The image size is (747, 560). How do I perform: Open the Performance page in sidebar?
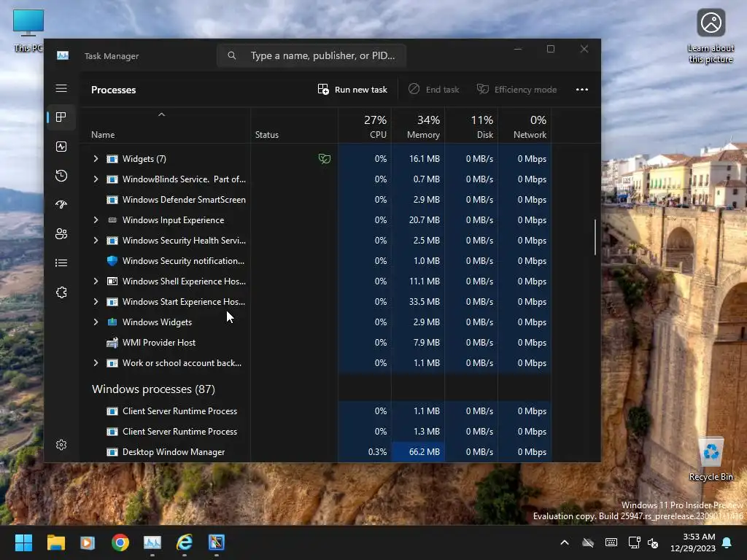[61, 147]
